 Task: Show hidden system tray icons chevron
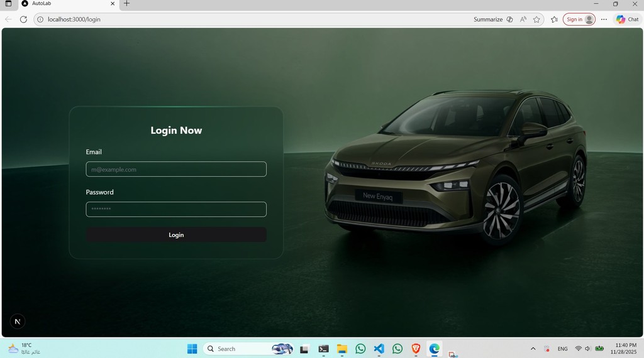point(533,349)
